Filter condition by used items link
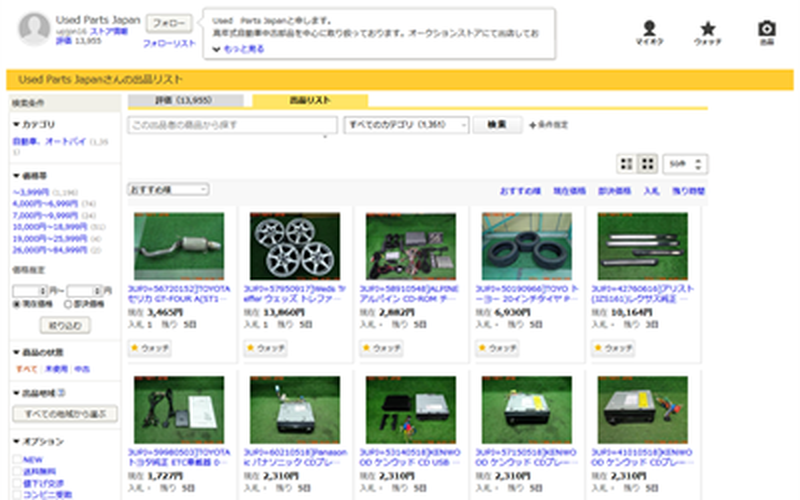800x500 pixels. pos(82,369)
